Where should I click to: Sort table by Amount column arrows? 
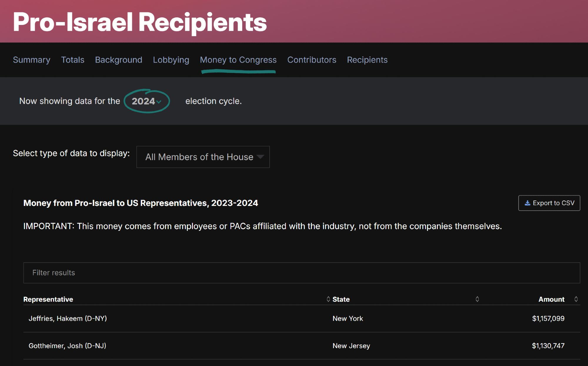[576, 299]
